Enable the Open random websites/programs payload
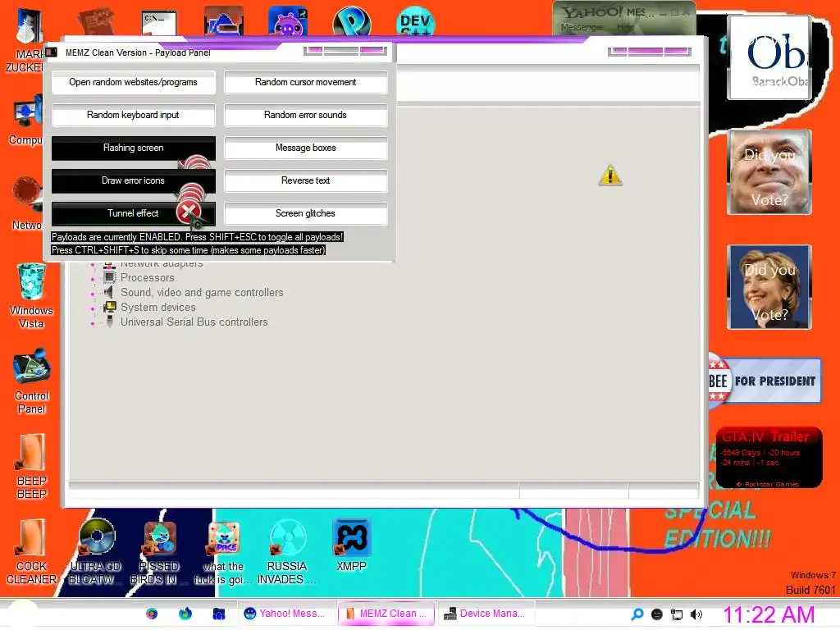The image size is (840, 630). click(x=134, y=83)
